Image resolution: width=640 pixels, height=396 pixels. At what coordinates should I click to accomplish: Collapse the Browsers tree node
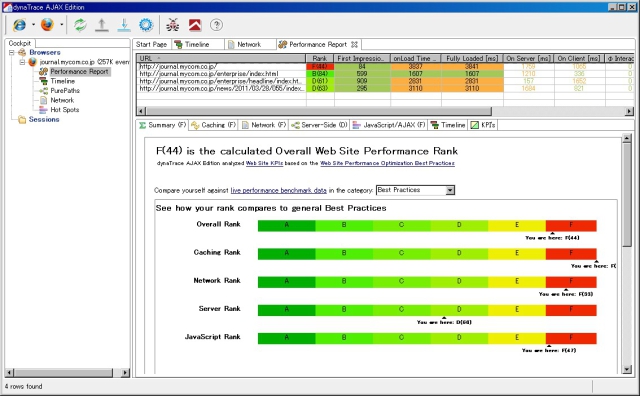tap(12, 52)
